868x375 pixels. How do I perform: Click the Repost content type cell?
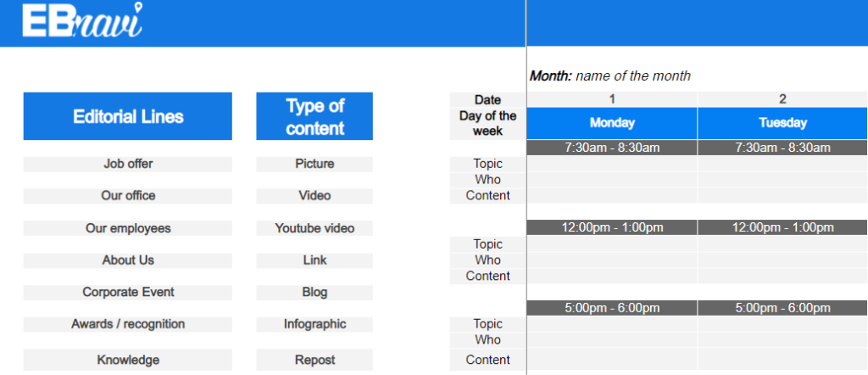[x=314, y=360]
